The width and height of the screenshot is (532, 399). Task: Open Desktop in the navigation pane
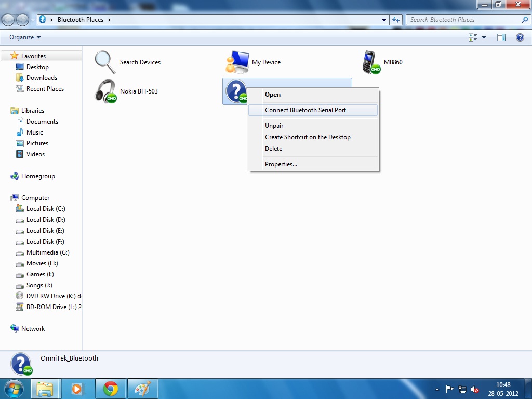(37, 67)
